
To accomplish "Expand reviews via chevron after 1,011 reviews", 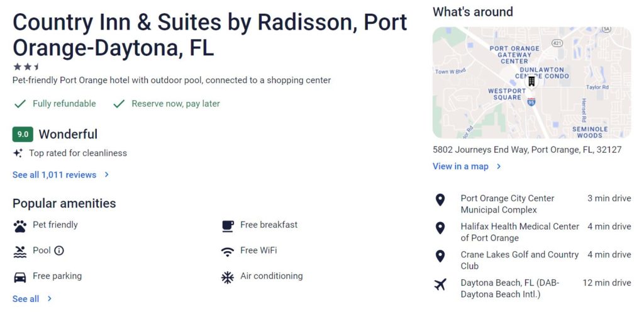I will [x=106, y=175].
